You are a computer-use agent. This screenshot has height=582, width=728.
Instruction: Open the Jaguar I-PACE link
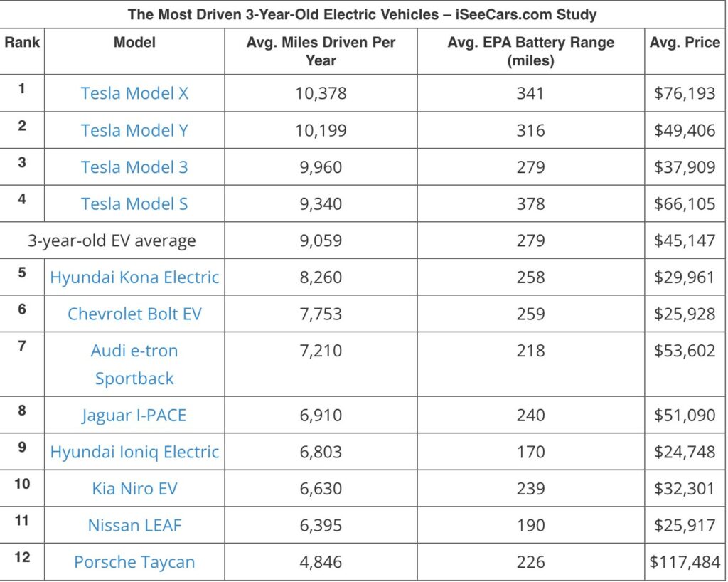click(x=134, y=416)
